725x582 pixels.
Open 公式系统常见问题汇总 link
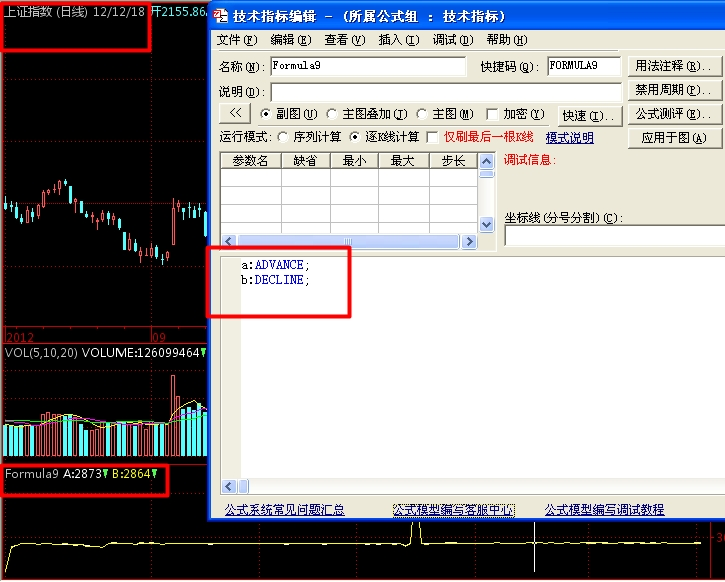coord(284,509)
